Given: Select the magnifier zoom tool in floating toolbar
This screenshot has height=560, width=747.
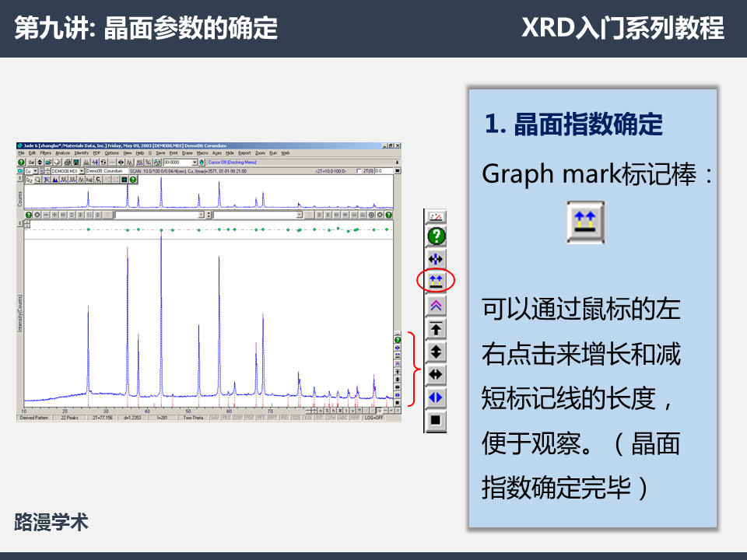Looking at the screenshot, I should point(37,180).
